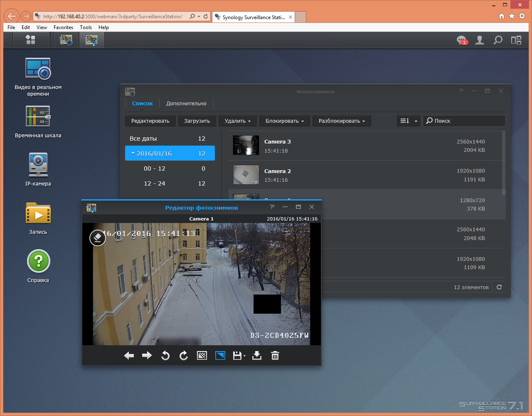
Task: Delete the snapshot with the trash icon
Action: pyautogui.click(x=275, y=356)
